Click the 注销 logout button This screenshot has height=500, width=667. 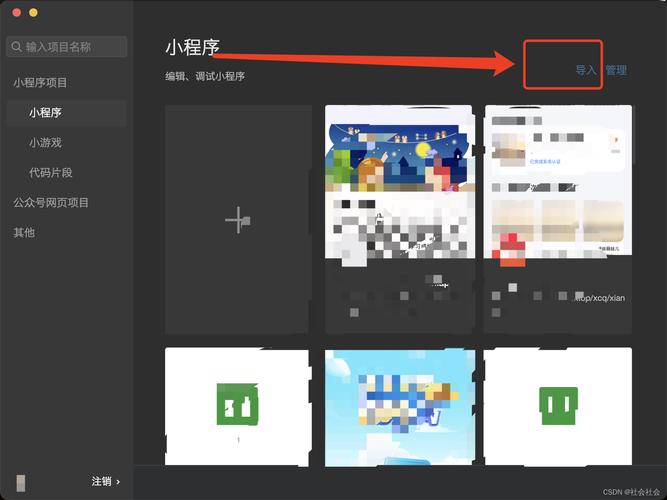[101, 481]
